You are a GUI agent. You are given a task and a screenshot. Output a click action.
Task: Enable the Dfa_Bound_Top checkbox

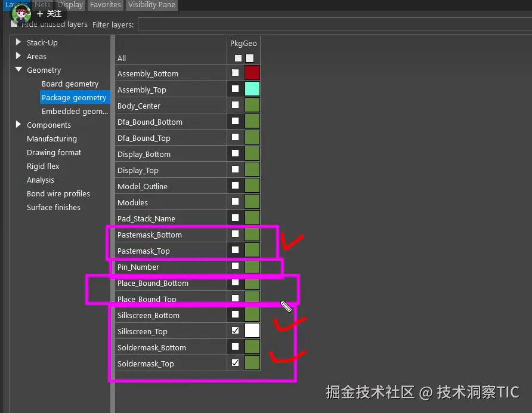click(235, 137)
